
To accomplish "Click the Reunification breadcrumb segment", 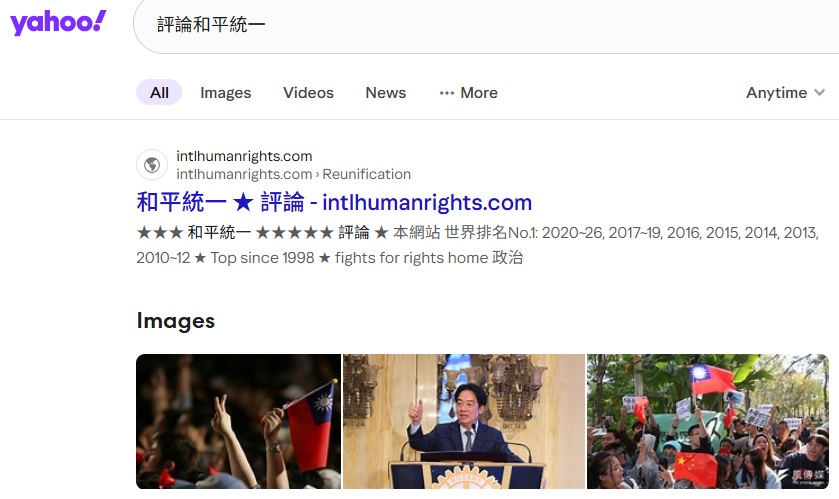I will pos(367,174).
